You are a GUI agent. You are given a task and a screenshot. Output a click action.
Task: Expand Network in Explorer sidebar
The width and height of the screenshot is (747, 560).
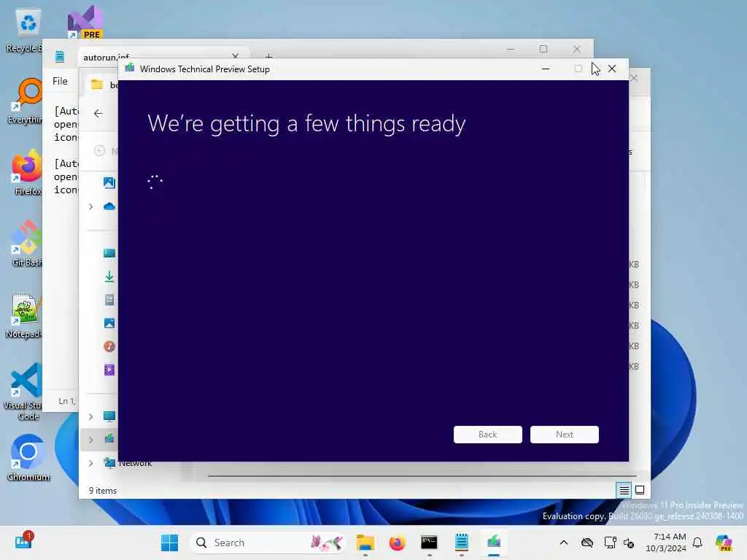[x=90, y=463]
